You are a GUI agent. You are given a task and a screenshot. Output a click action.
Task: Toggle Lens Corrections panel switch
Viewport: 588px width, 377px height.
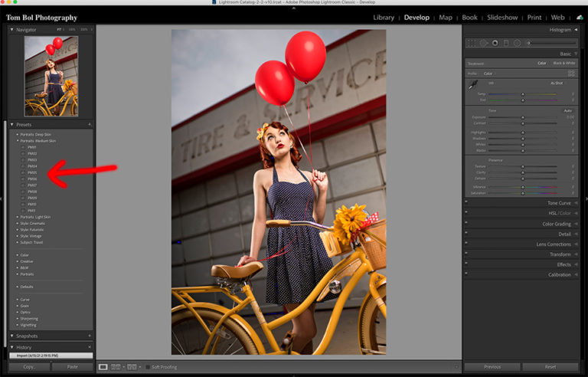(466, 243)
